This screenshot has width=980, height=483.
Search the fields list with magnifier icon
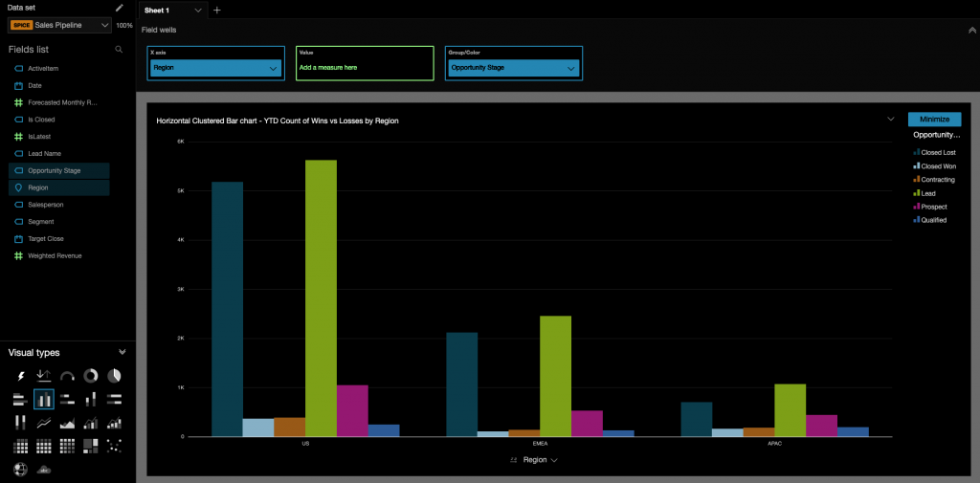pyautogui.click(x=119, y=49)
